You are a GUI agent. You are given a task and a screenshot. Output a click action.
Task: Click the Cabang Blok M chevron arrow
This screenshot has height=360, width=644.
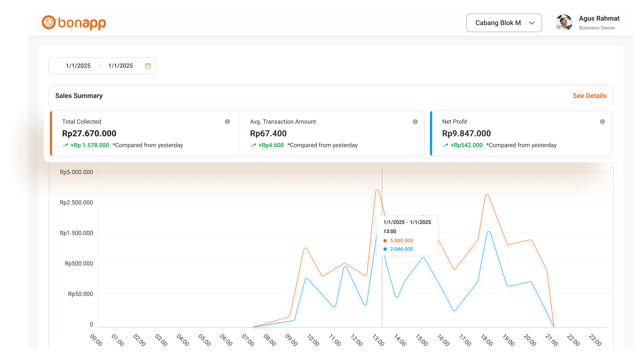(x=532, y=23)
